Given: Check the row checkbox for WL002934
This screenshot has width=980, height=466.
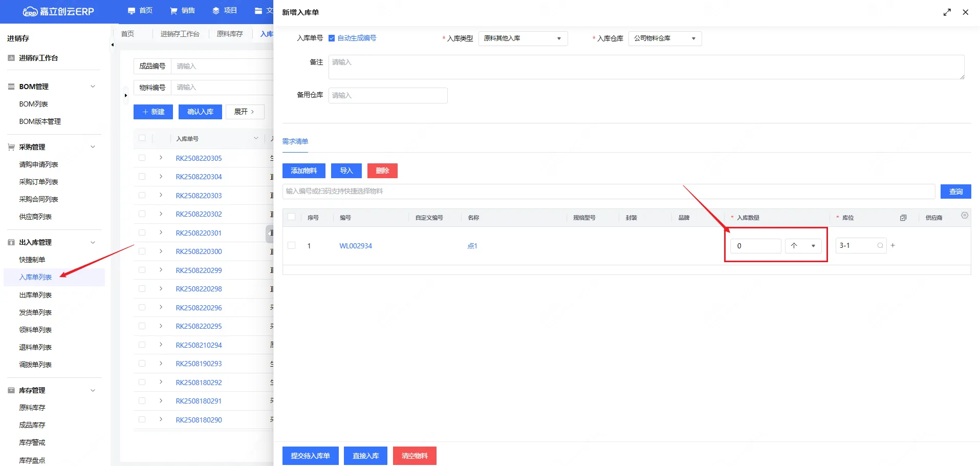Looking at the screenshot, I should coord(292,246).
